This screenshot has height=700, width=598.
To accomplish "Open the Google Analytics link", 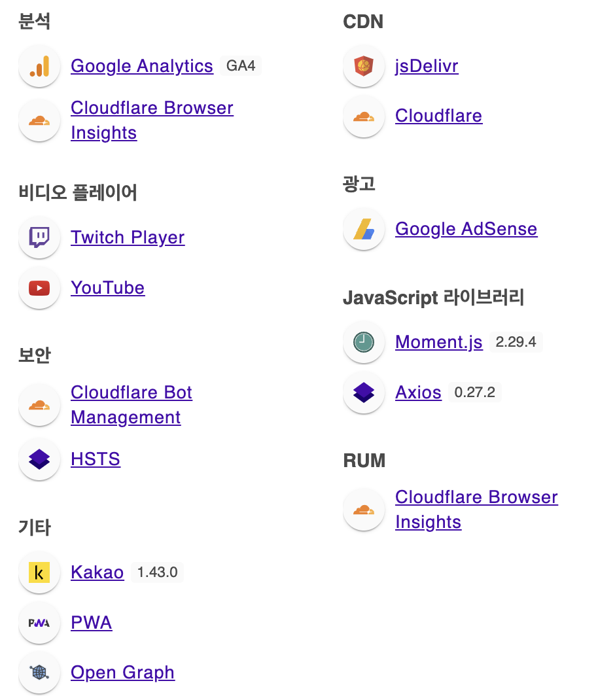I will (x=142, y=66).
